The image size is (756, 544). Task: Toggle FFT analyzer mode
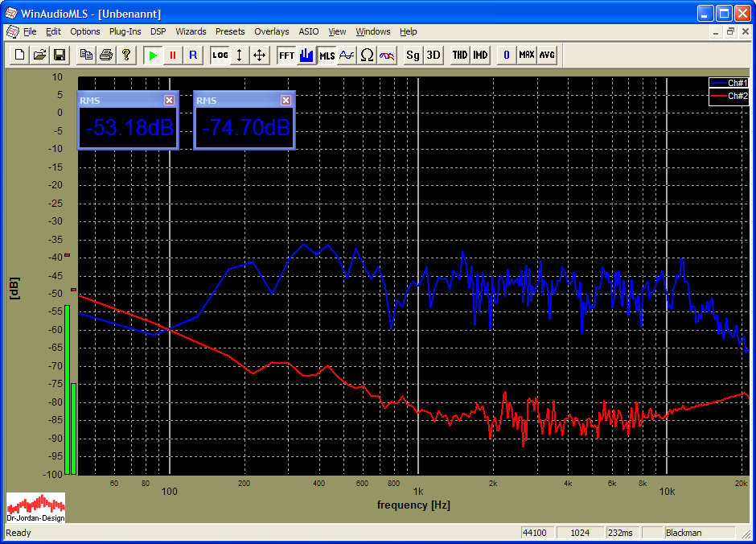(286, 55)
